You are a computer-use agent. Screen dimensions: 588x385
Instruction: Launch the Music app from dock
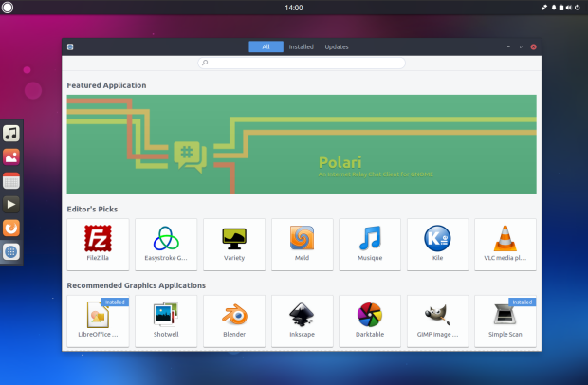point(11,133)
